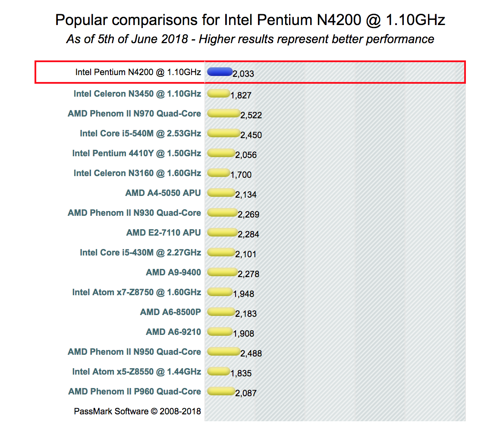Open the AMD A6-9210 link
The image size is (503, 448).
[173, 332]
